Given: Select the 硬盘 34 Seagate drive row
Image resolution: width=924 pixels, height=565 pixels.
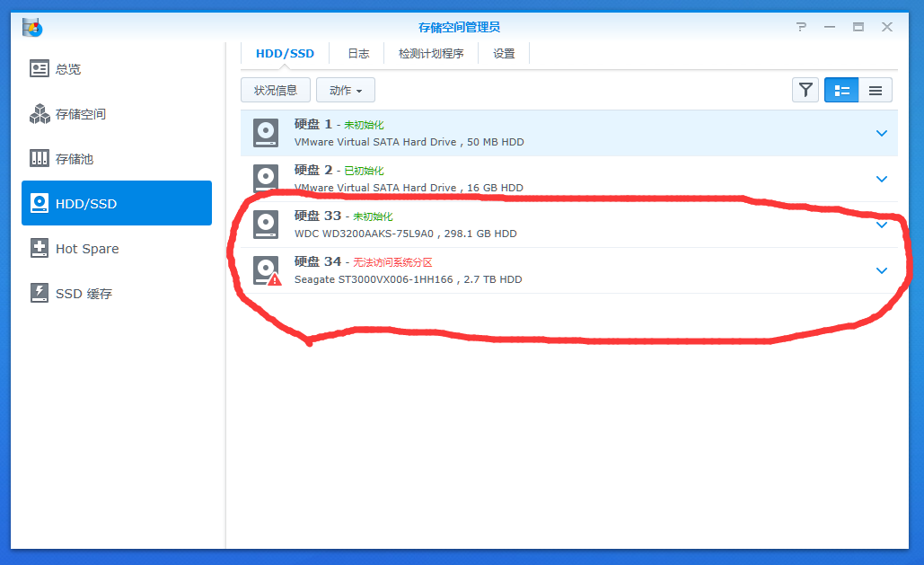Looking at the screenshot, I should click(x=568, y=270).
